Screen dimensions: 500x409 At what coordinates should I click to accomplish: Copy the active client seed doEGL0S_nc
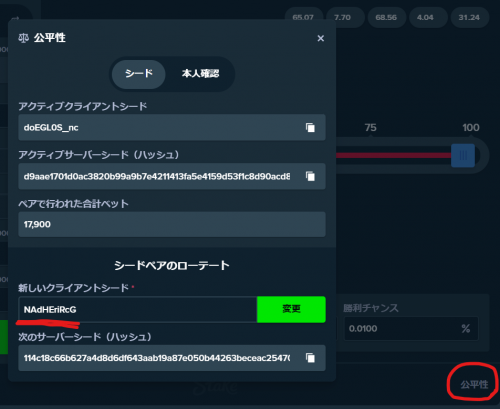point(310,127)
